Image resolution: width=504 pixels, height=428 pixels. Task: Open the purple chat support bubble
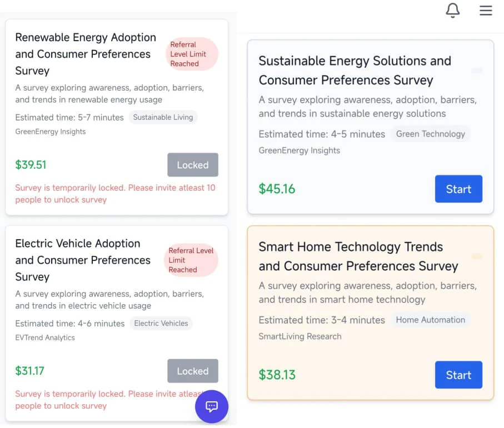click(212, 406)
